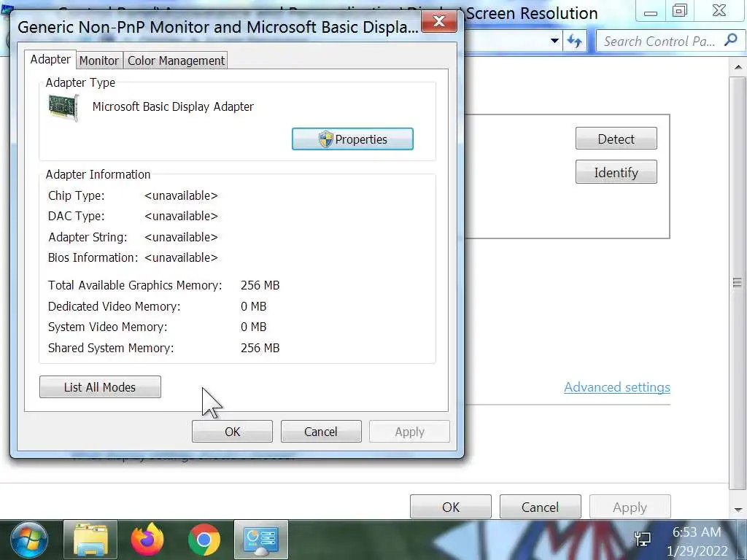
Task: Click the refresh arrows icon in address bar
Action: pos(574,41)
